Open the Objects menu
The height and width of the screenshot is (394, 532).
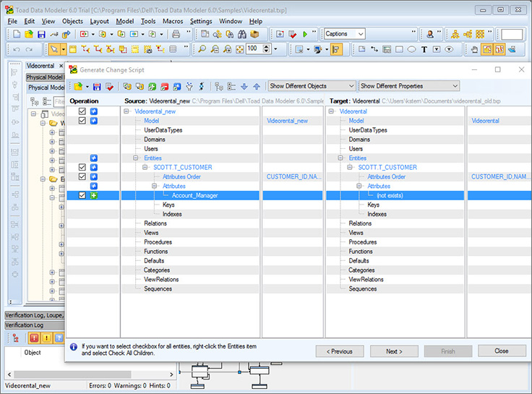point(72,21)
